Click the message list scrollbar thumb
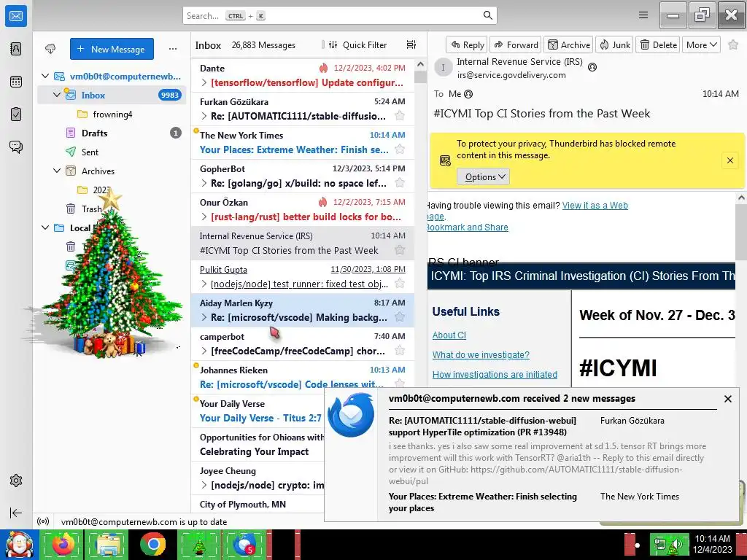The height and width of the screenshot is (560, 747). pos(420,77)
